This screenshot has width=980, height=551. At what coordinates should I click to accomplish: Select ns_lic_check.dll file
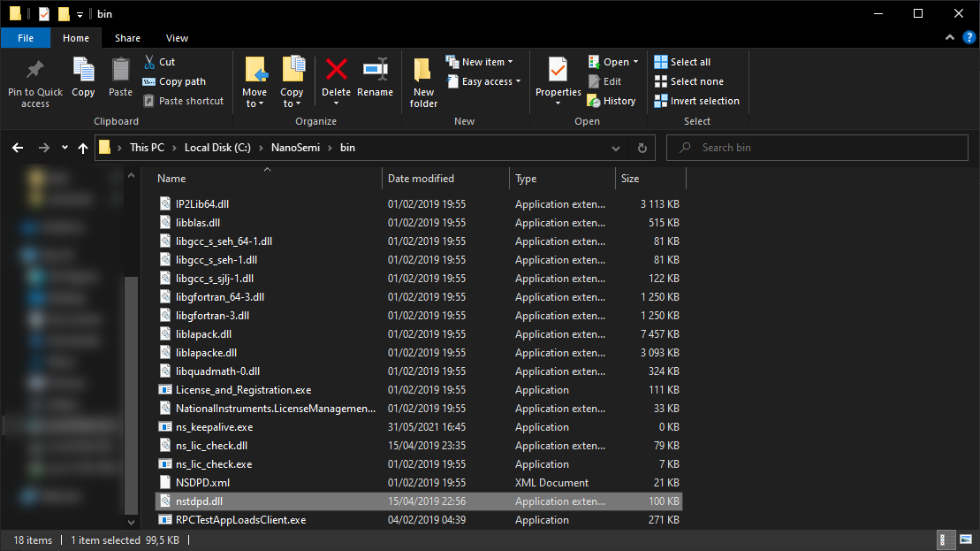(x=418, y=445)
